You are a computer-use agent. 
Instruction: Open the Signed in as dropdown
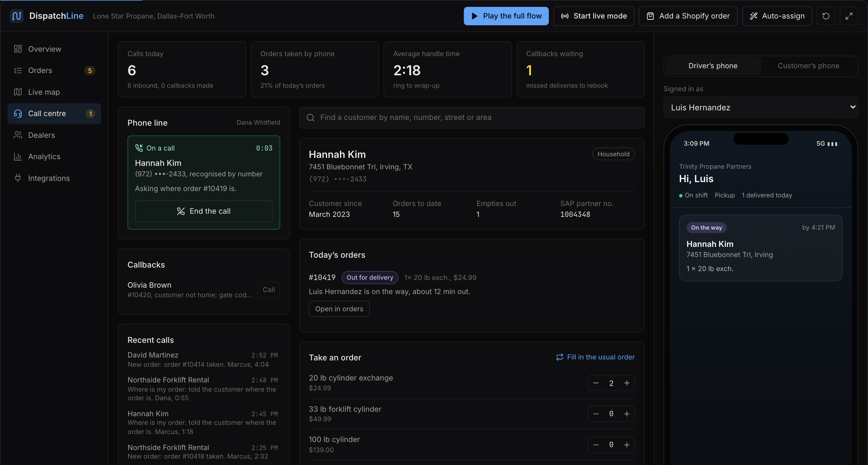(x=761, y=107)
